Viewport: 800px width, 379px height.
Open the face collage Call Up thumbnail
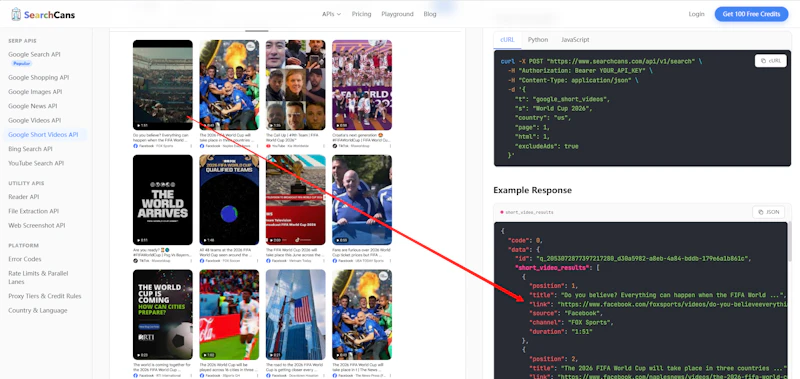(295, 85)
